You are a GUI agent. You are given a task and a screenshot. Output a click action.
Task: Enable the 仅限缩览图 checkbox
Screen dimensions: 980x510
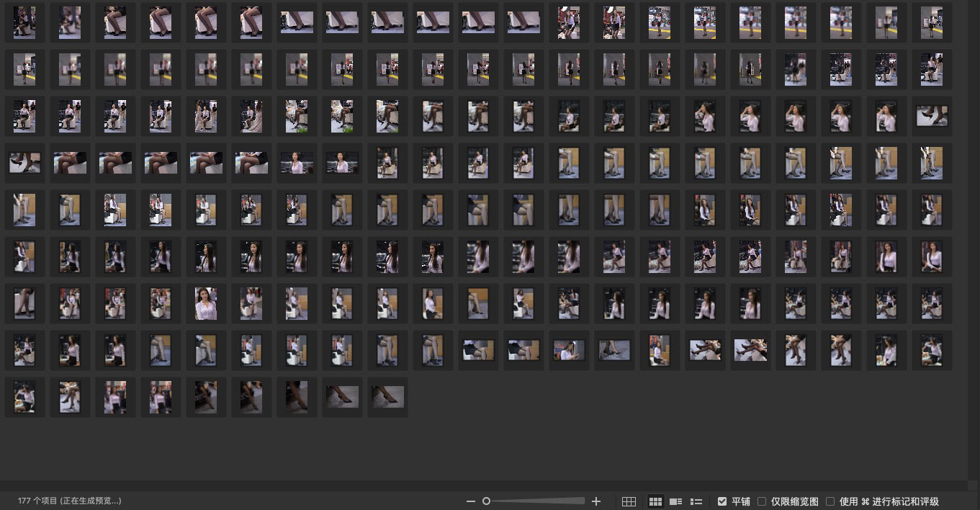click(762, 501)
